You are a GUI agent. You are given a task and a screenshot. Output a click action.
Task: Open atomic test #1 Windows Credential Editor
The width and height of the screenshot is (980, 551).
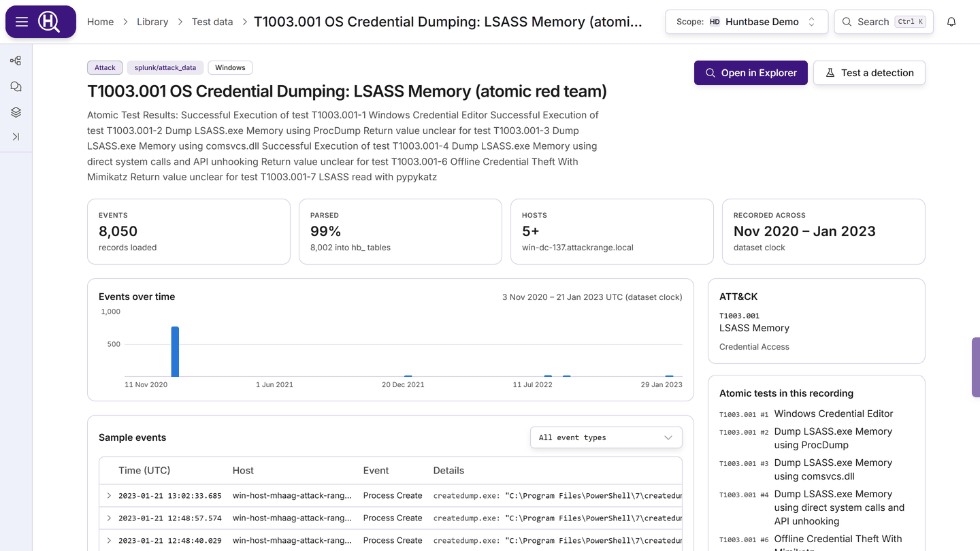[834, 414]
